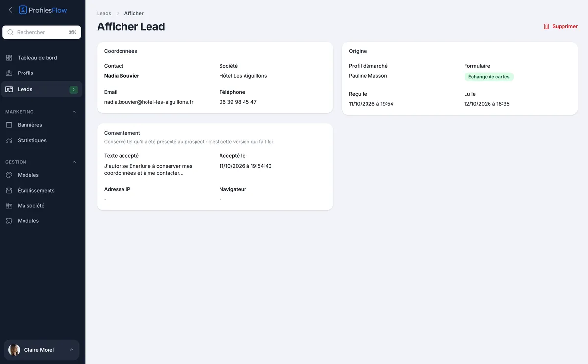Click the Établissements storefront icon
Image resolution: width=588 pixels, height=364 pixels.
[x=9, y=190]
